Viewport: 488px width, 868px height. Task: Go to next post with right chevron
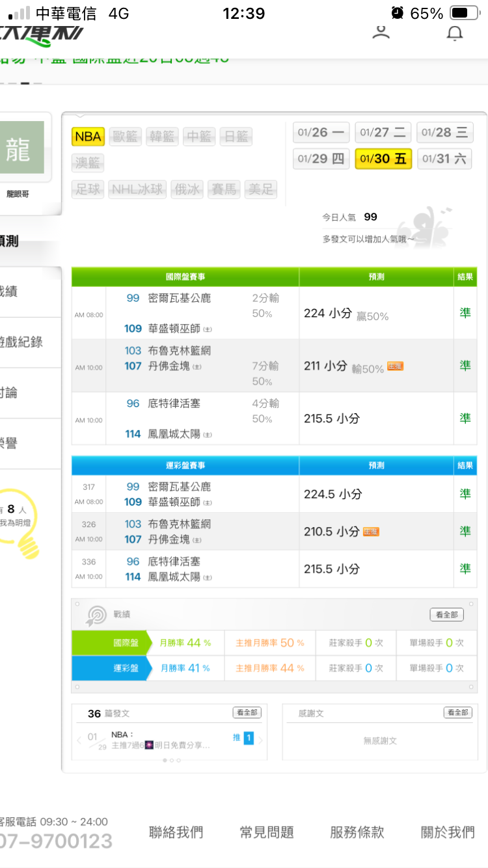pos(261,740)
